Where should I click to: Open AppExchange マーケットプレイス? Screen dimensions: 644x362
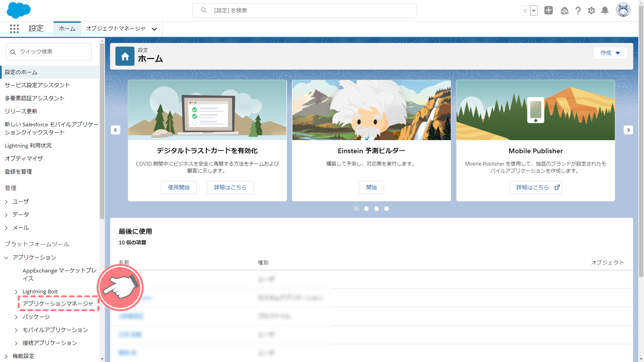point(60,274)
